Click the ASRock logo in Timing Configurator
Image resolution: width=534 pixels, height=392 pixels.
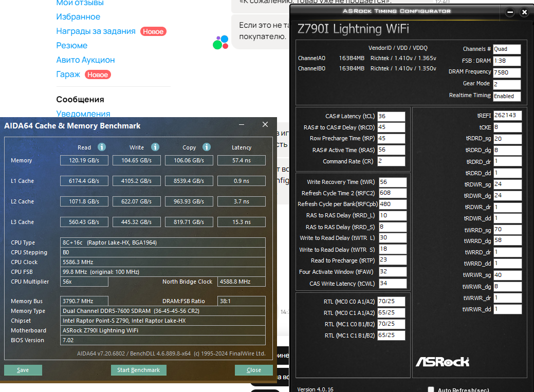(x=443, y=361)
